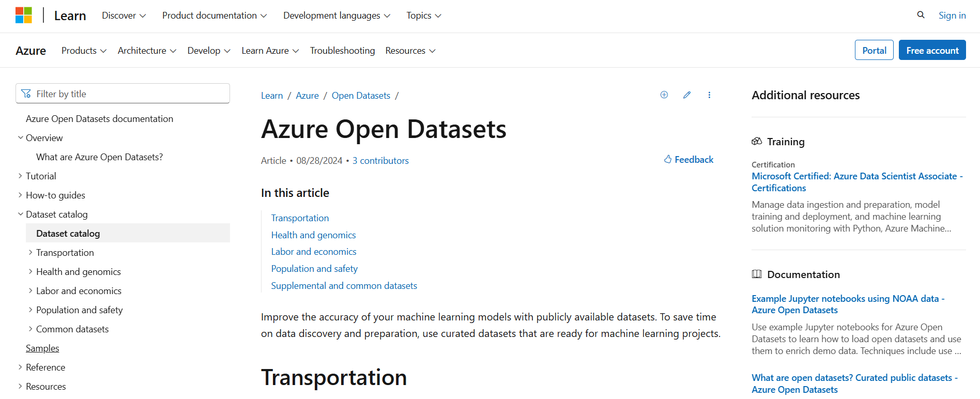Jump to Labor and economics article link

[x=314, y=252]
